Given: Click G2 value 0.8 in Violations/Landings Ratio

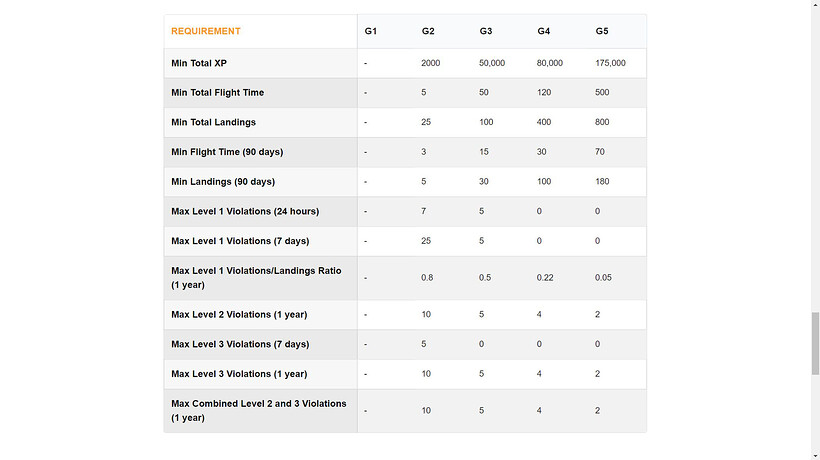Looking at the screenshot, I should pos(427,278).
